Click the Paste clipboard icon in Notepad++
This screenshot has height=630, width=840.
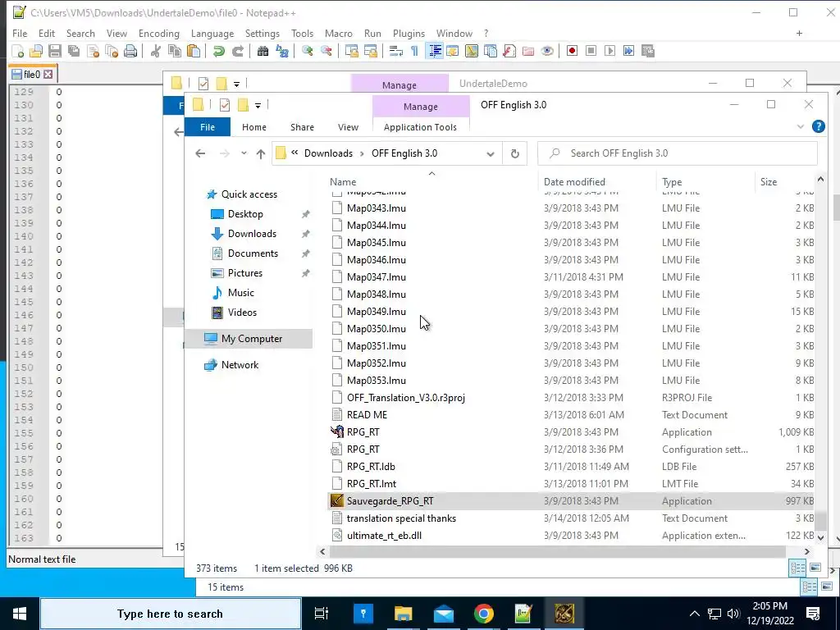194,51
